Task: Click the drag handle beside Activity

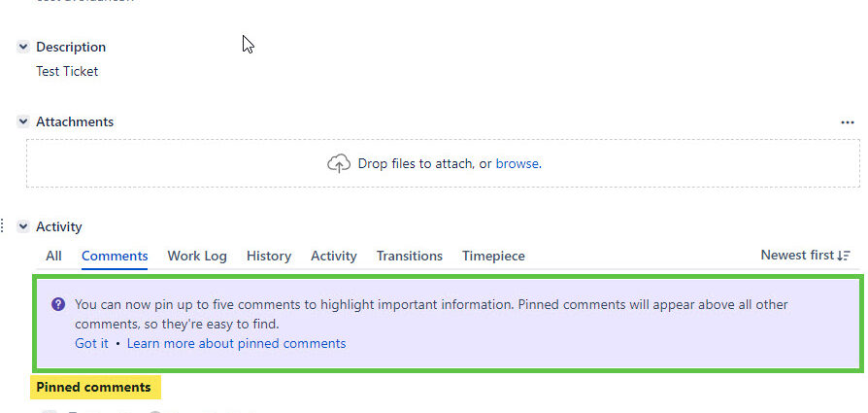Action: (x=3, y=226)
